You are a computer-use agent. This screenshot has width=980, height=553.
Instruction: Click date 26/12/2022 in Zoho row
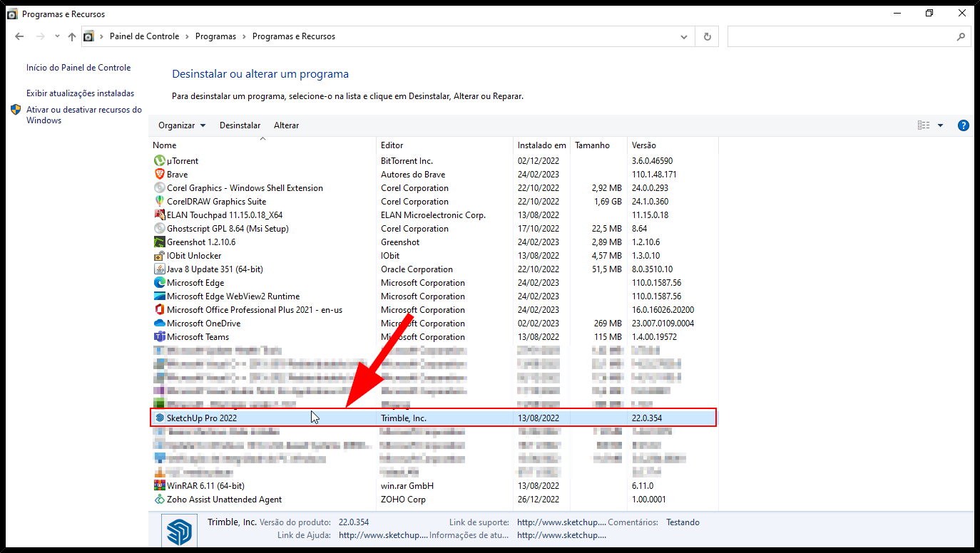539,500
